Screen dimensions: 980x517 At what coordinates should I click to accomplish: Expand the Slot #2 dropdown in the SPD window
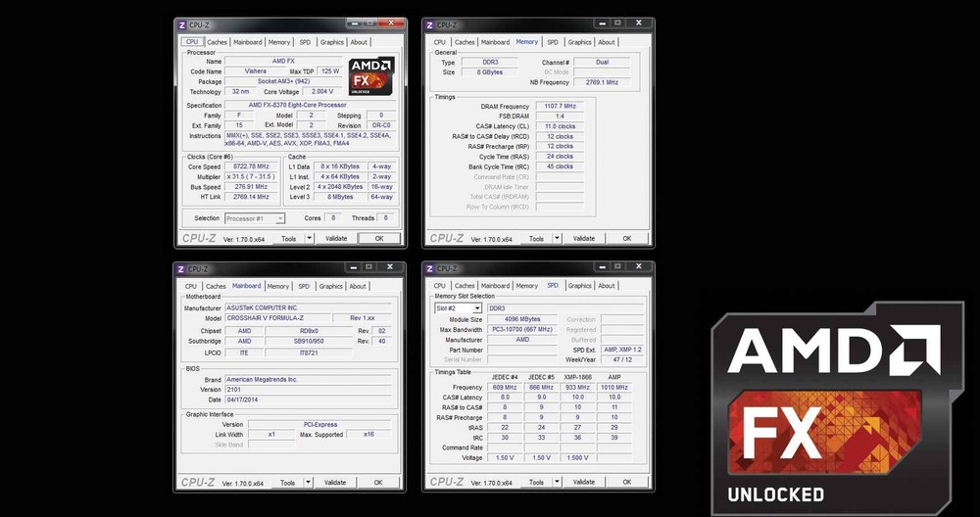(x=477, y=308)
